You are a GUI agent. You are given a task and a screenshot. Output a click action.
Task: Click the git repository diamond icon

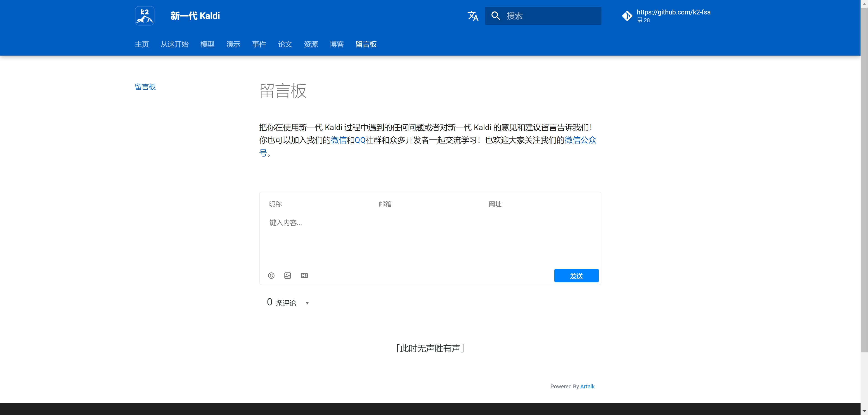coord(627,16)
